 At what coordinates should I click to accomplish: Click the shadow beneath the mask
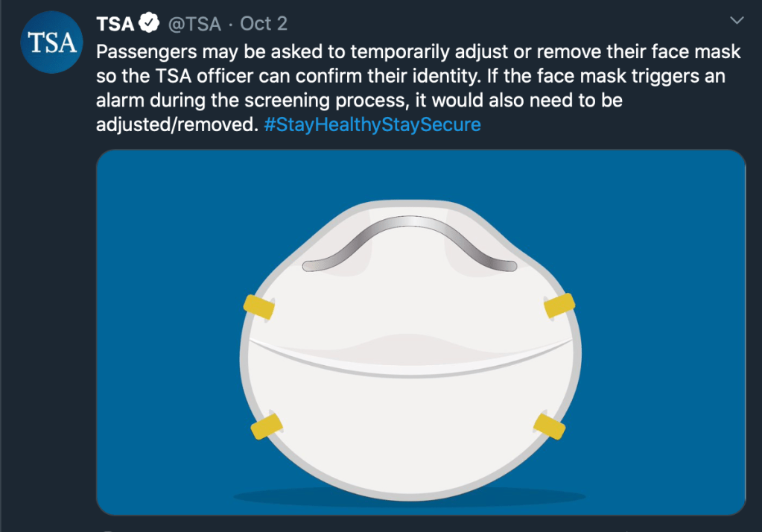pos(409,497)
